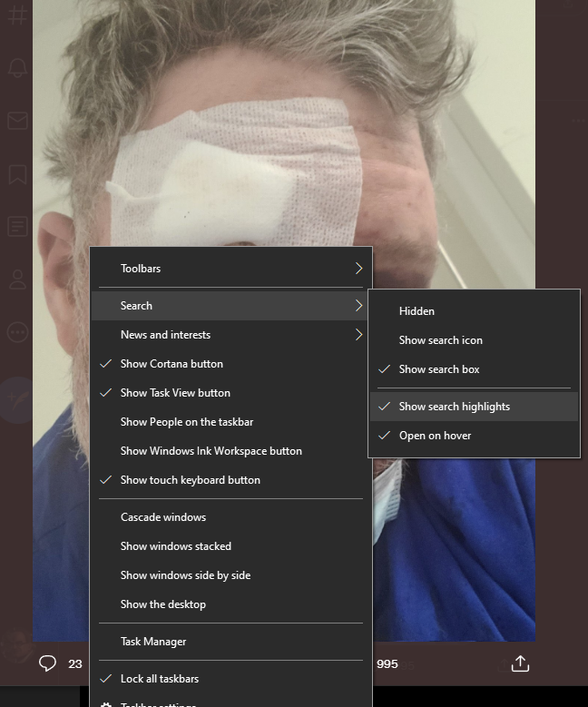The height and width of the screenshot is (707, 588).
Task: Click the compose tweet feather button
Action: tap(17, 400)
